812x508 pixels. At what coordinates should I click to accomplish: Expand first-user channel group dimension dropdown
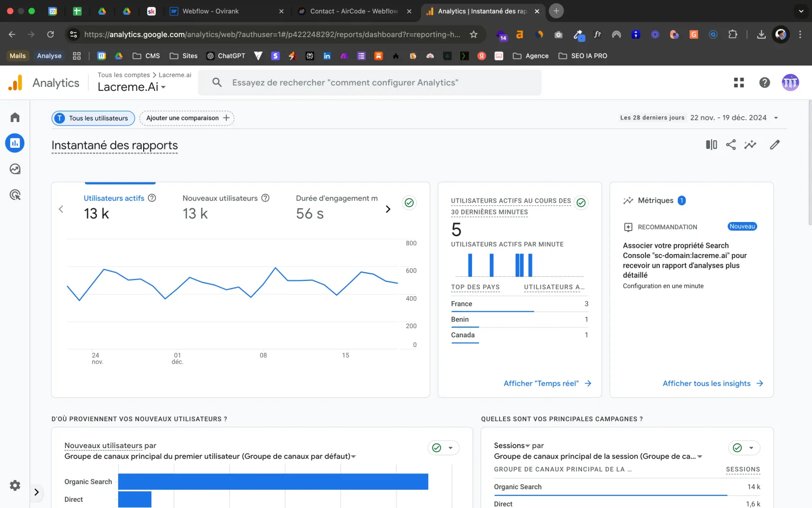click(x=210, y=456)
